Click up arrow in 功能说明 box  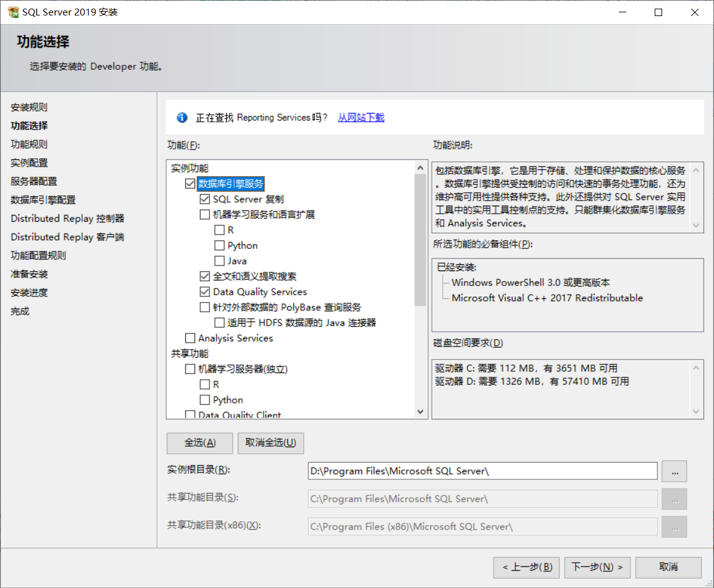(x=696, y=170)
